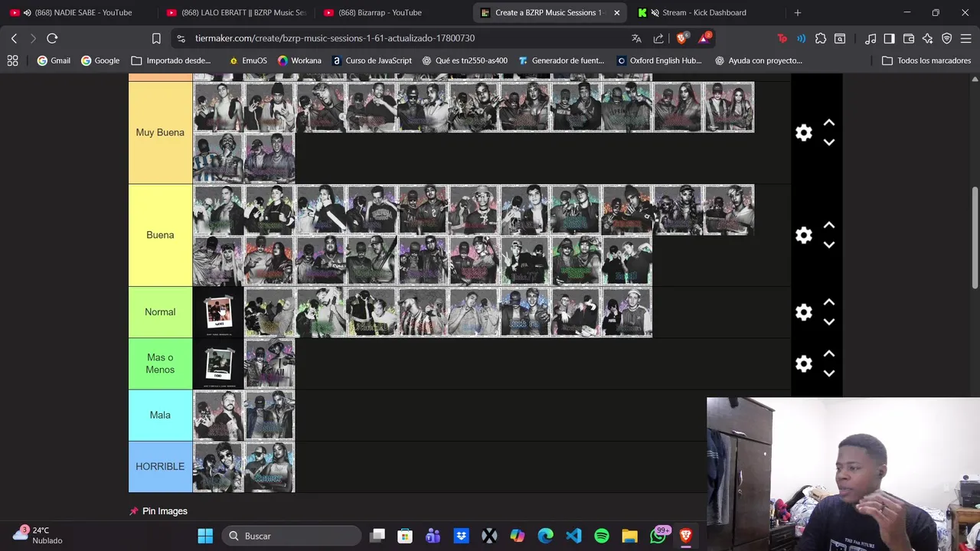980x551 pixels.
Task: Select first session image in Mala tier
Action: 218,415
